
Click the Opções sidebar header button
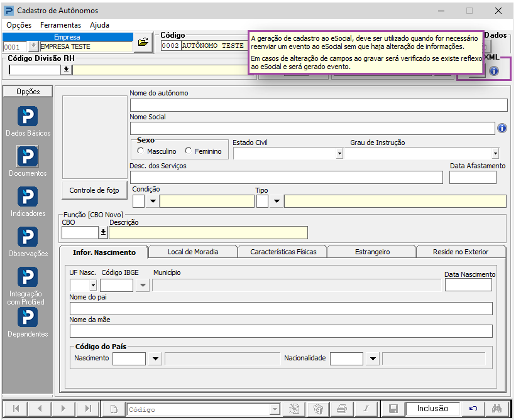click(x=28, y=92)
